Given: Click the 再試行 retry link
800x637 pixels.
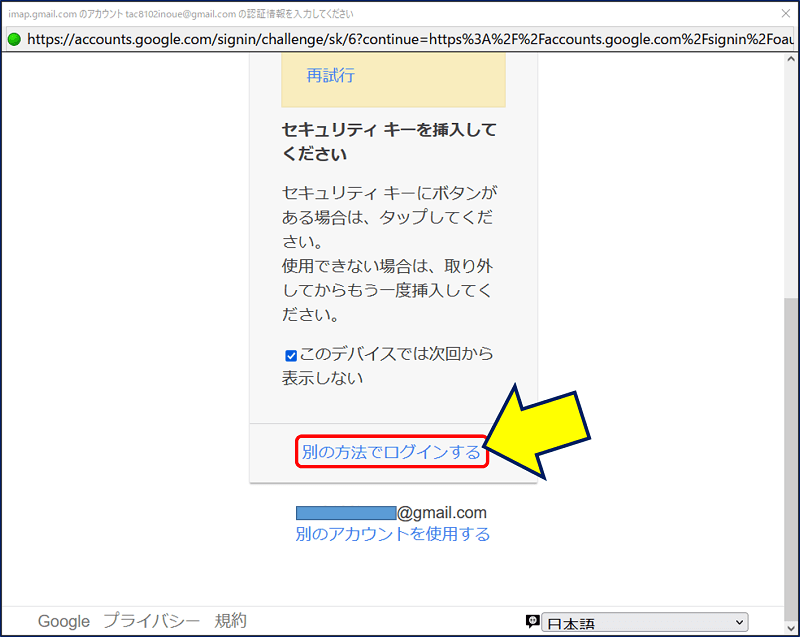Looking at the screenshot, I should 331,75.
